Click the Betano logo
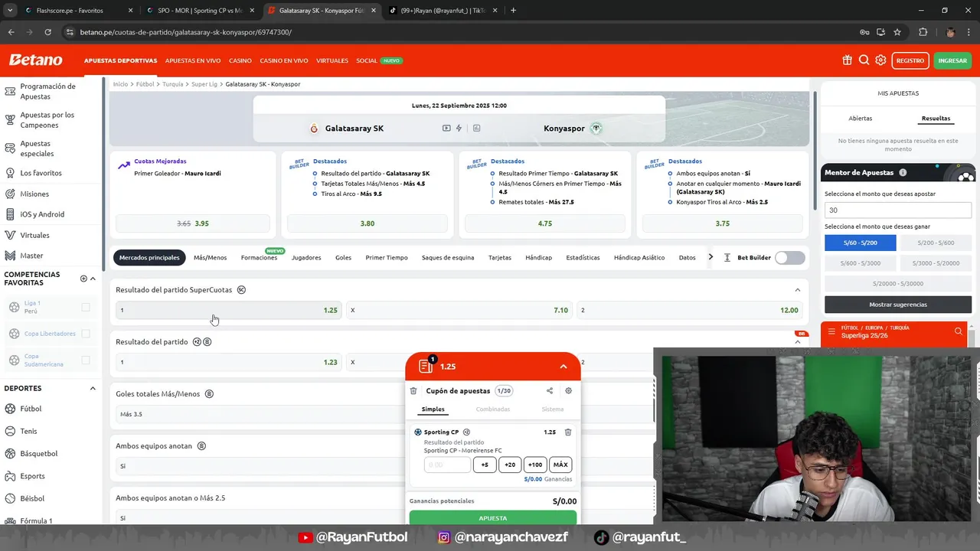This screenshot has height=551, width=980. [35, 60]
